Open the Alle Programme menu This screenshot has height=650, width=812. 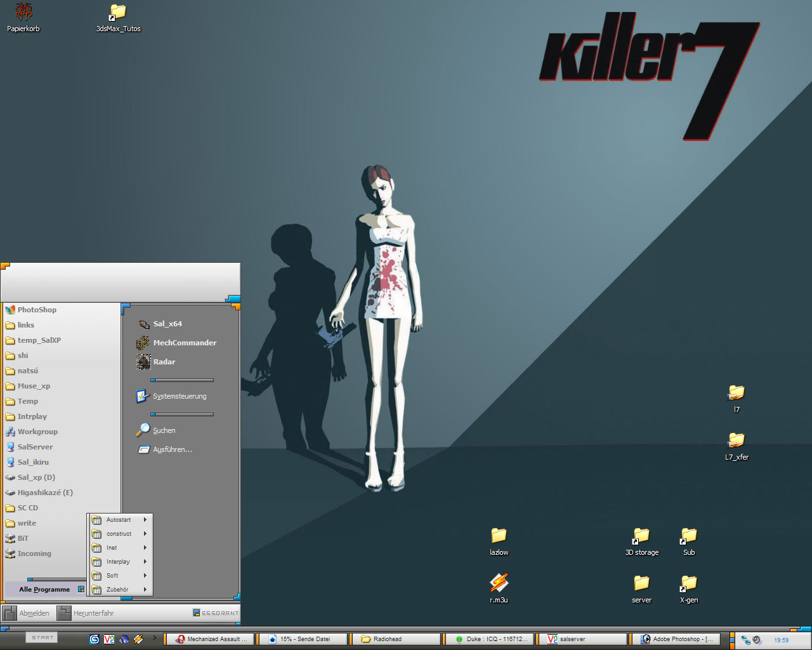tap(45, 589)
